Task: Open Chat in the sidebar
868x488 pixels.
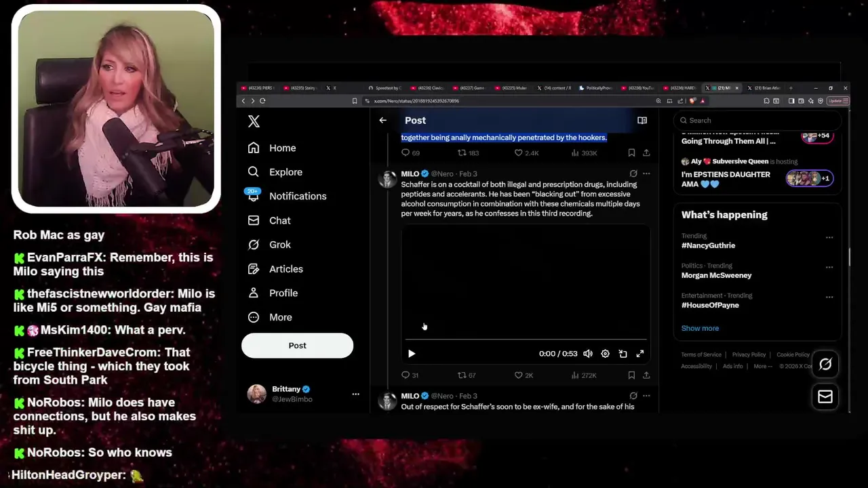Action: pos(269,220)
